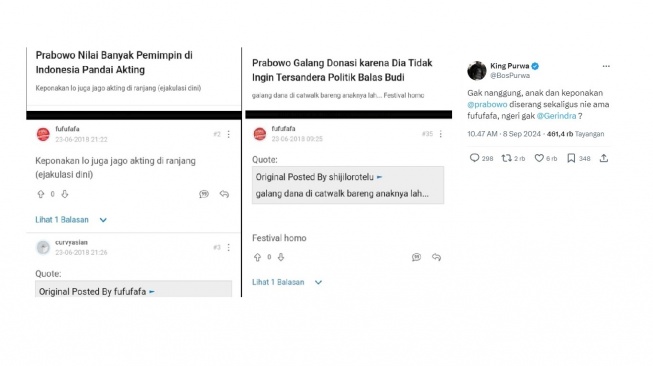Open fufufafa username on post #2
This screenshot has width=653, height=366.
click(67, 129)
